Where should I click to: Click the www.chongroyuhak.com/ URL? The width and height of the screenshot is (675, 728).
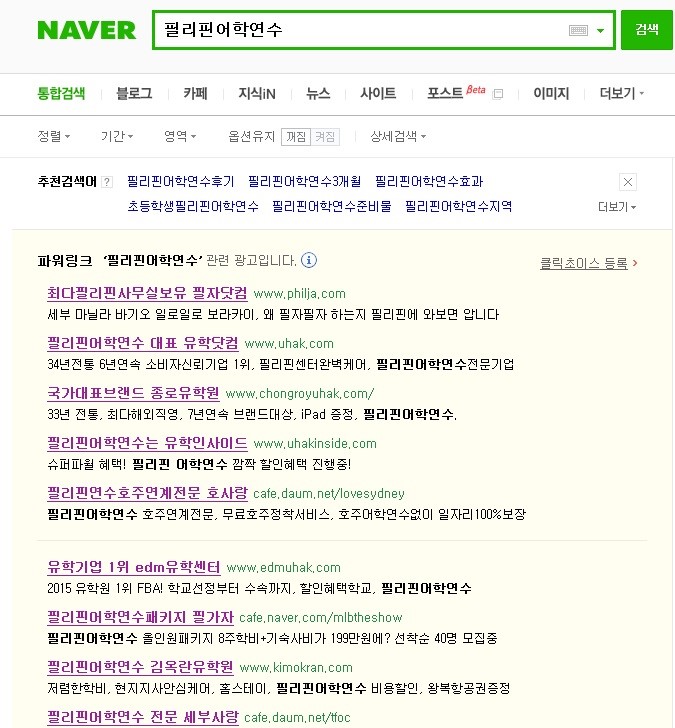click(300, 394)
